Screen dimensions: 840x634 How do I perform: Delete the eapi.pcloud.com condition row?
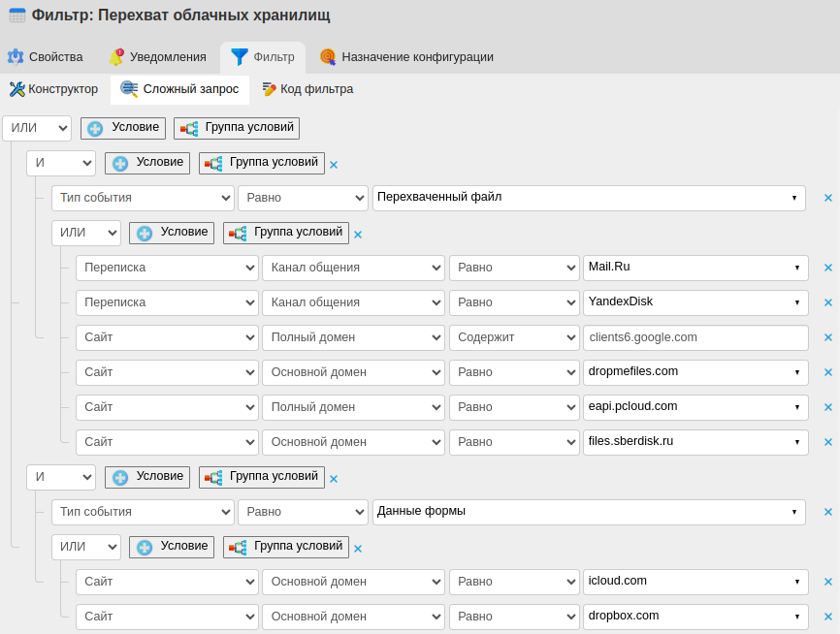click(827, 408)
